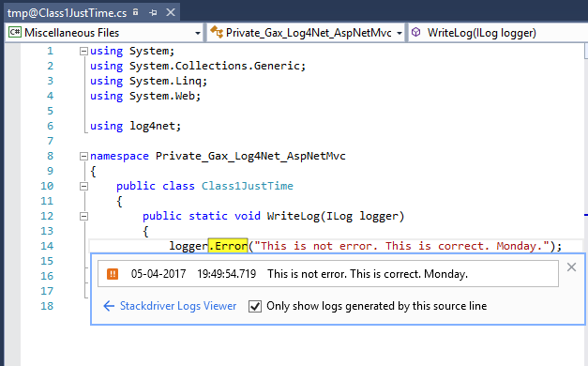Click the "using log4net;" line
588x366 pixels.
135,126
